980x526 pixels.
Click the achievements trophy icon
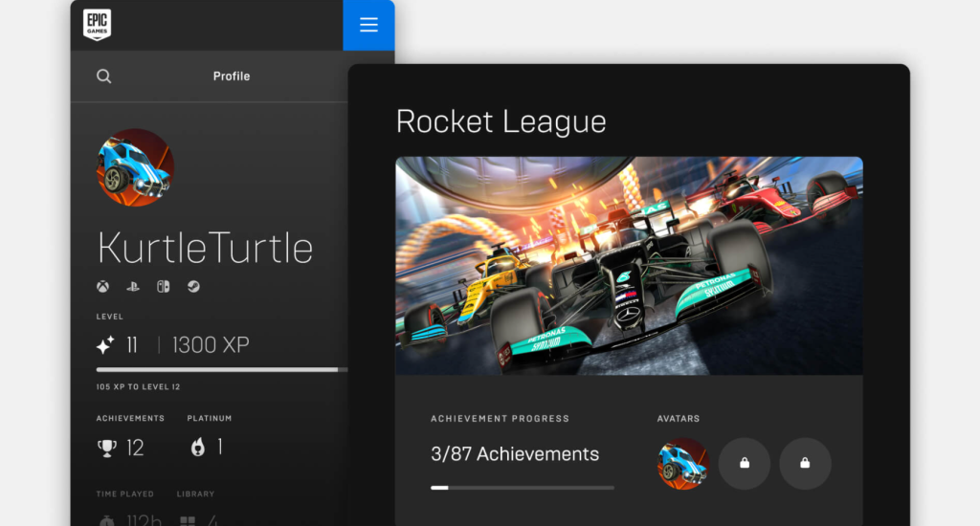(107, 448)
